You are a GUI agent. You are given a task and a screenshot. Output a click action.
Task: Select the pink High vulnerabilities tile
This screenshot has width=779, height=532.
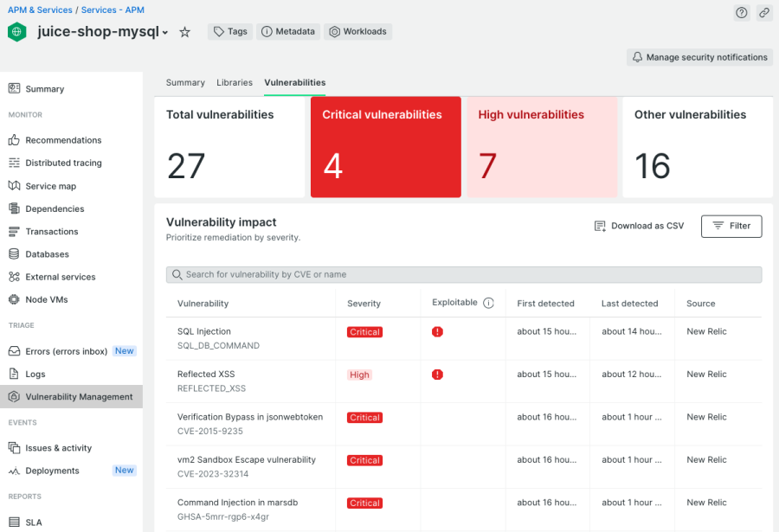coord(542,147)
